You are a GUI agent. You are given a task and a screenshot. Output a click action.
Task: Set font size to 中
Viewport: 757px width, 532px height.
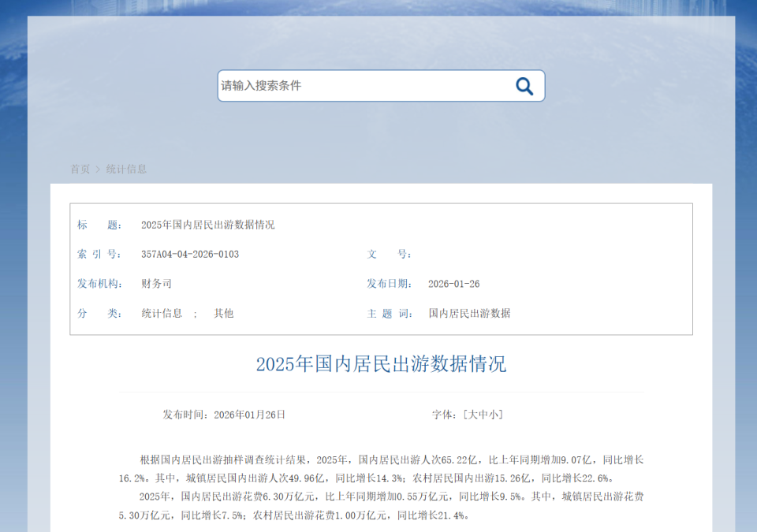point(483,415)
